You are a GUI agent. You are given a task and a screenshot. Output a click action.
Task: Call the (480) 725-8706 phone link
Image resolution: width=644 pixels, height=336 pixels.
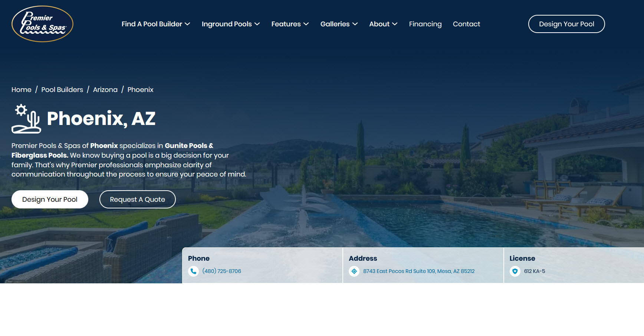pyautogui.click(x=222, y=271)
